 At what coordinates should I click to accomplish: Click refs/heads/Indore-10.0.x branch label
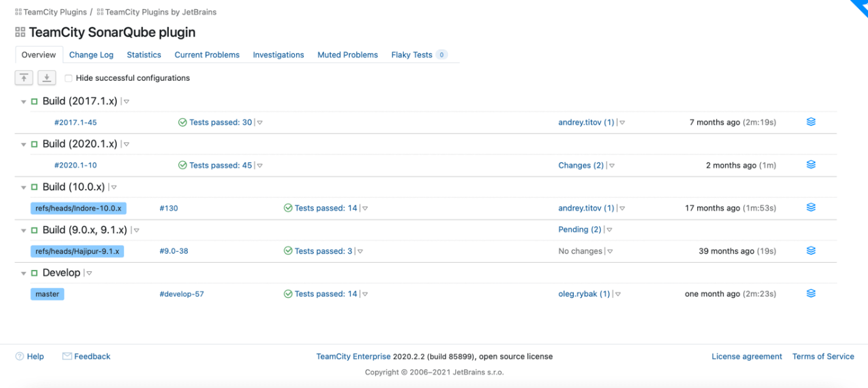tap(78, 209)
